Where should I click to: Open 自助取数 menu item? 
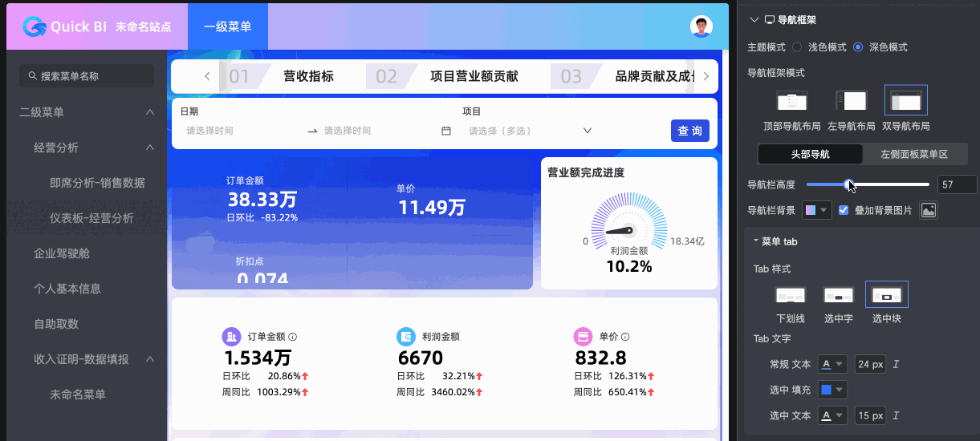pyautogui.click(x=56, y=324)
